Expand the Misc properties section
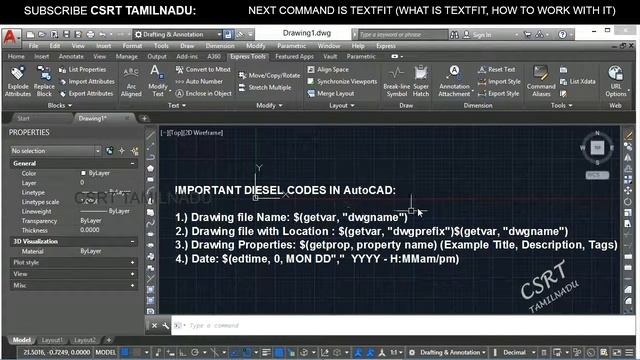 click(x=132, y=285)
